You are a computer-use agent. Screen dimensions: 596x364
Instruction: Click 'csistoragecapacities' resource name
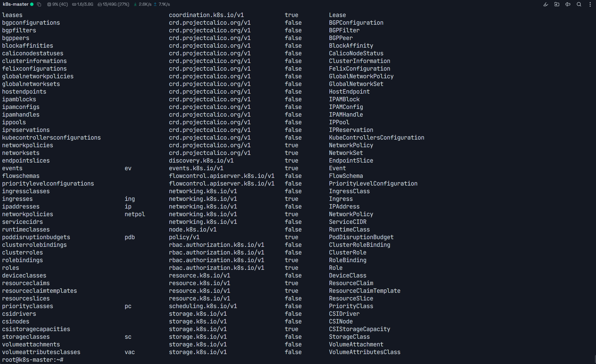pos(36,329)
